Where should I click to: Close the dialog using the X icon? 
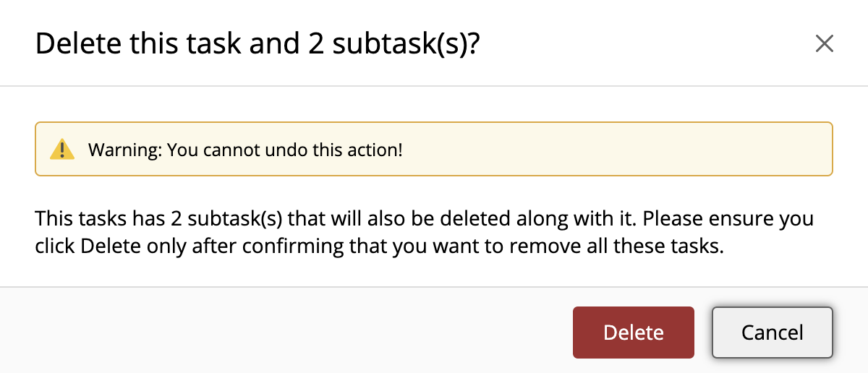[825, 44]
